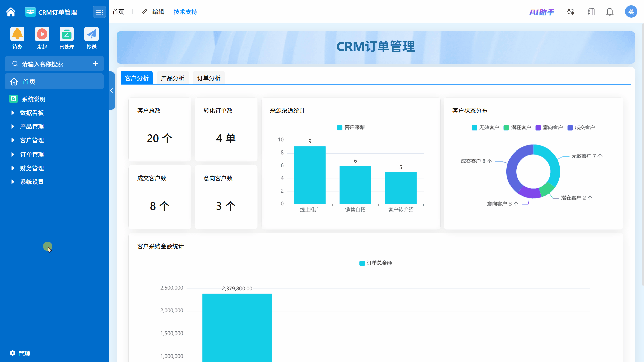Screen dimensions: 644x362
Task: Expand the 财务管理 tree node
Action: (x=13, y=168)
